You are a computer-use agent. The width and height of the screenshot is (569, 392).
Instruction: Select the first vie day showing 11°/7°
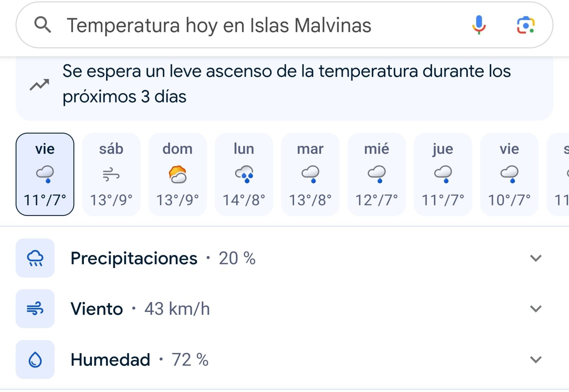click(x=45, y=174)
